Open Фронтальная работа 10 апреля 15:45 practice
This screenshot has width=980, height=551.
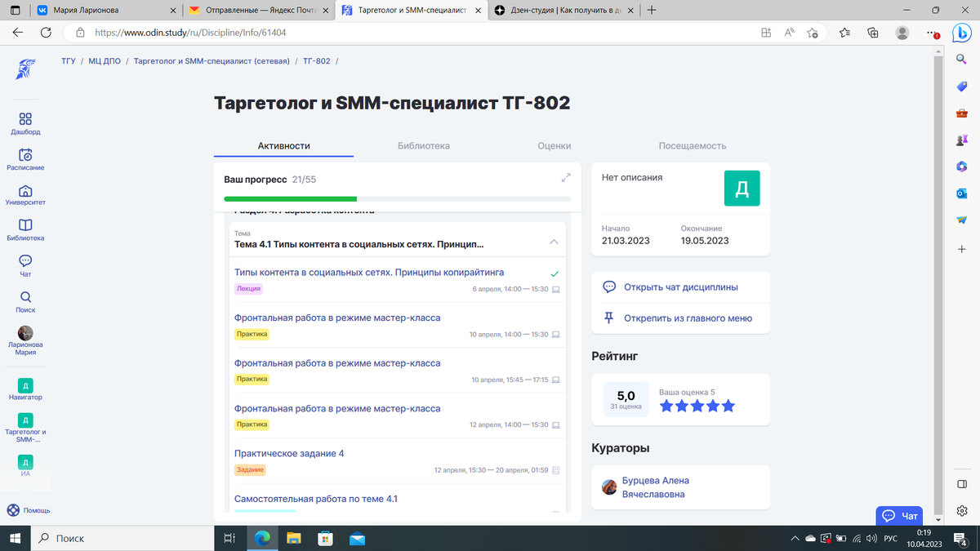(x=337, y=363)
